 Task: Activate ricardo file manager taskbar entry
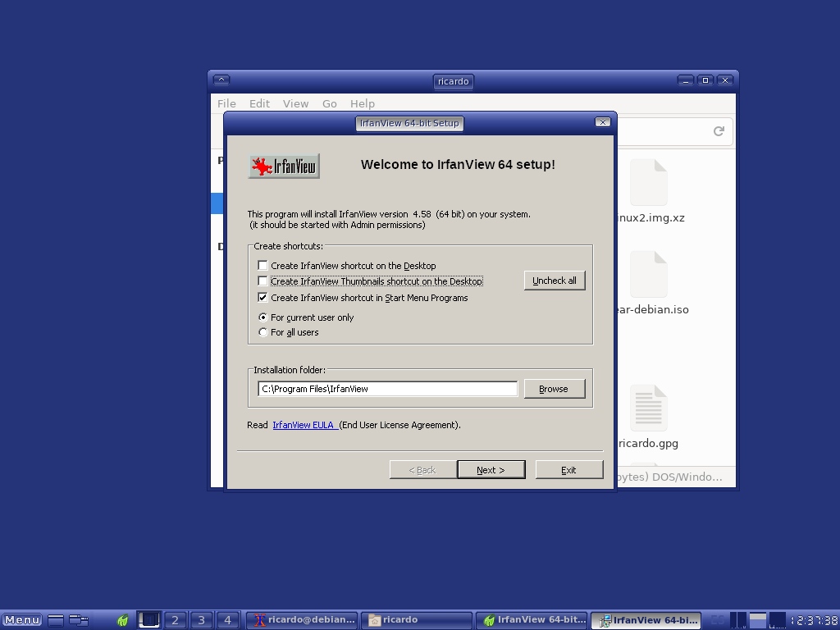(416, 620)
